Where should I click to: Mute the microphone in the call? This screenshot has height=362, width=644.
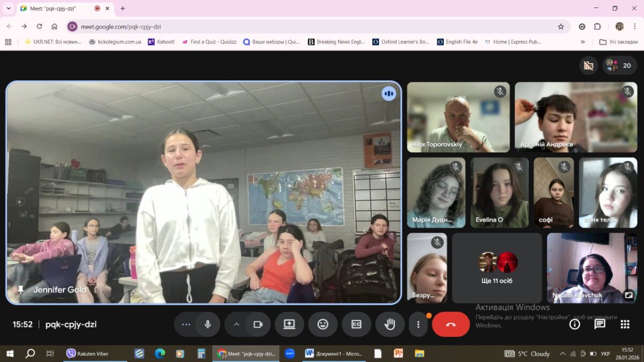point(207,324)
